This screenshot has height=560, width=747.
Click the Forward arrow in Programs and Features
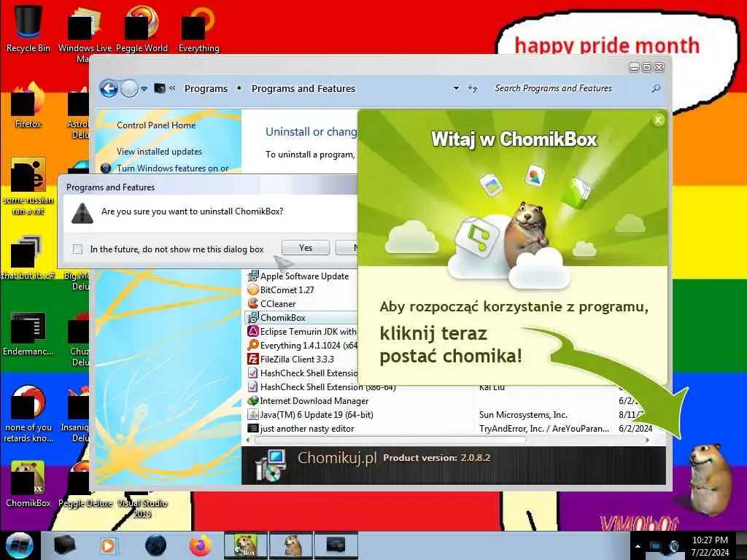(x=129, y=88)
